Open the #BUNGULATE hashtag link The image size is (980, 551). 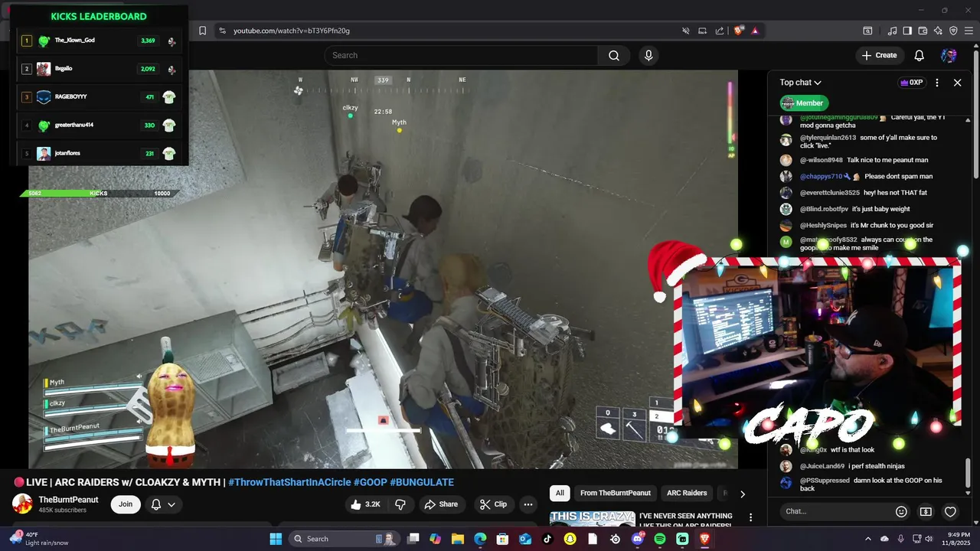click(422, 482)
